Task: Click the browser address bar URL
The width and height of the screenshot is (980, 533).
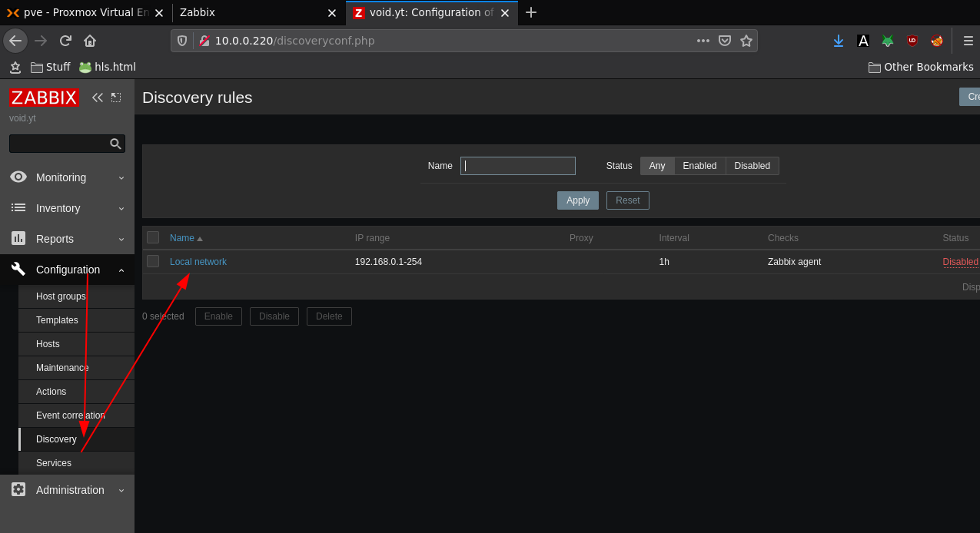Action: pyautogui.click(x=294, y=41)
